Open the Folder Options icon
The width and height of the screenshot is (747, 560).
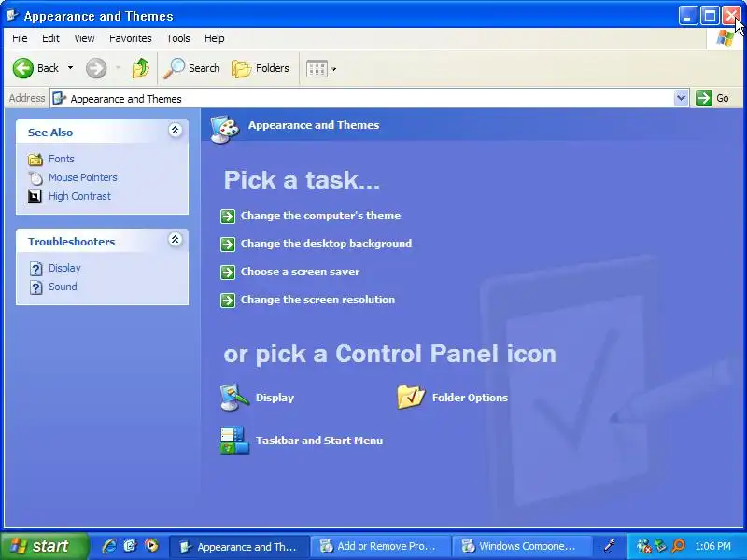pos(411,398)
